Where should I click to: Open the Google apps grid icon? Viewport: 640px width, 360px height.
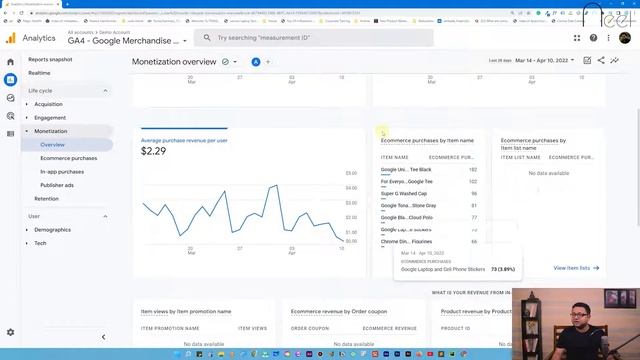(577, 38)
